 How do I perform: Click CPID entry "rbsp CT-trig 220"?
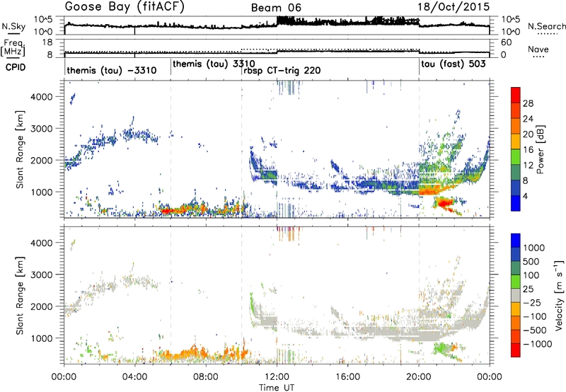coord(282,70)
